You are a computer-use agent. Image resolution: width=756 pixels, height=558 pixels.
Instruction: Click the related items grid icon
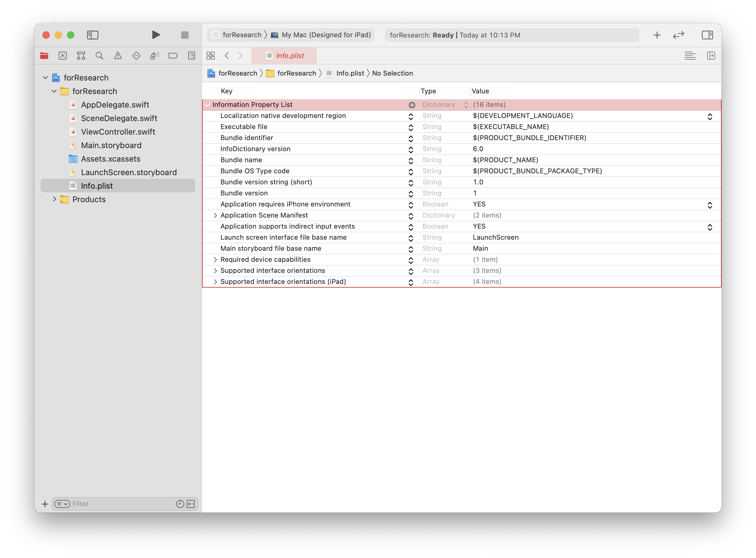point(211,56)
